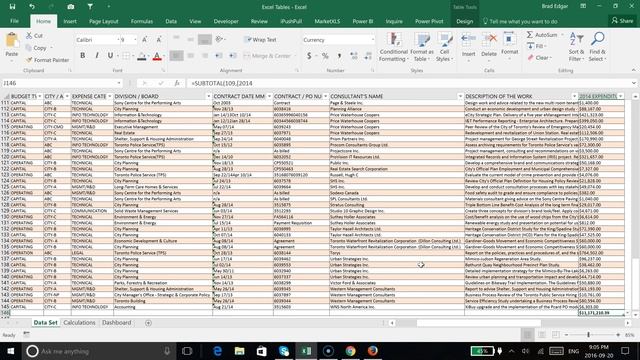Switch to the Table Tools Design tab

click(x=464, y=21)
